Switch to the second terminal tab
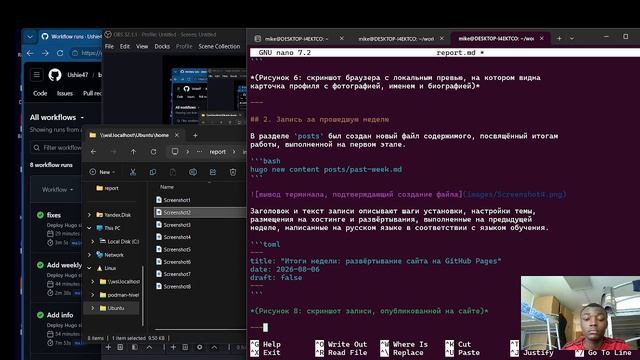The image size is (640, 360). (397, 39)
